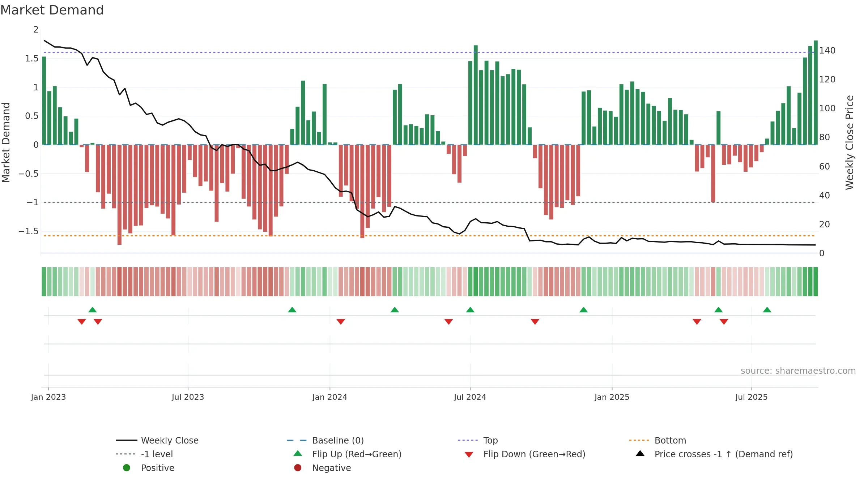Click the 1.5 left-axis demand label

[x=32, y=58]
